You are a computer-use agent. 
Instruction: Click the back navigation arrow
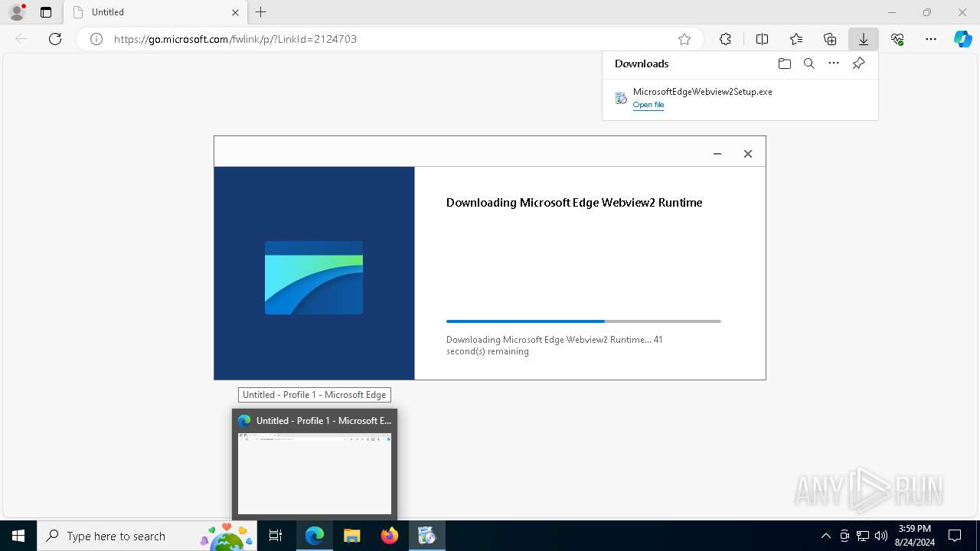pyautogui.click(x=21, y=39)
